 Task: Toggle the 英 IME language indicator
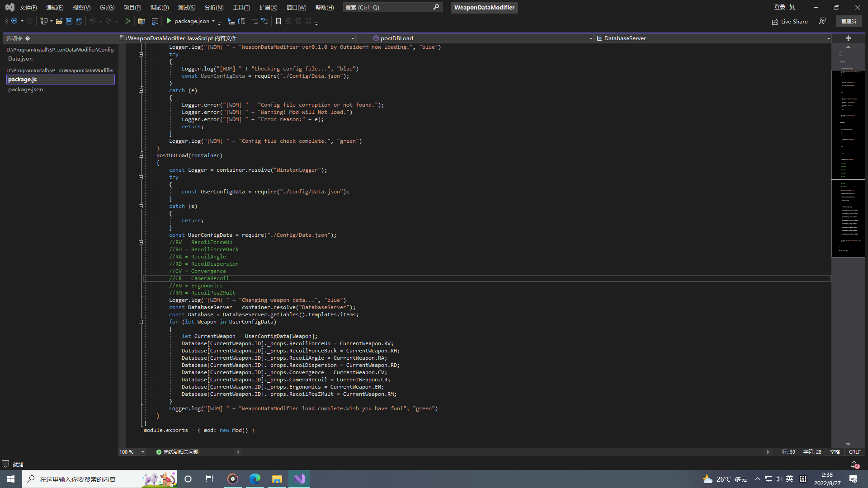(789, 479)
